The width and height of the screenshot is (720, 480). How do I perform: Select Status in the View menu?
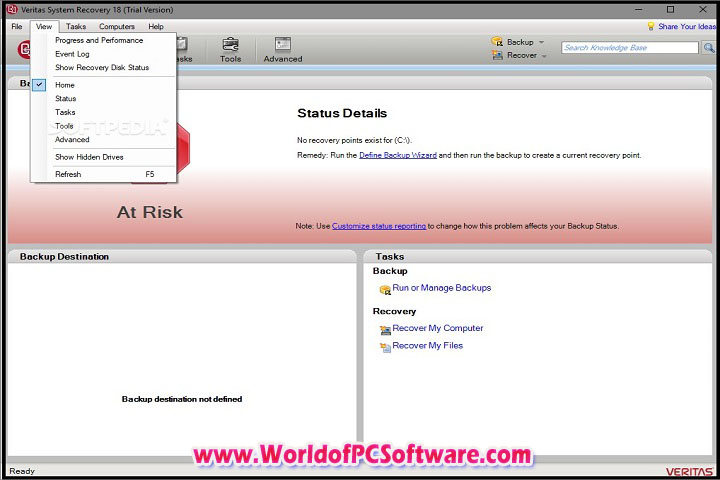[66, 98]
